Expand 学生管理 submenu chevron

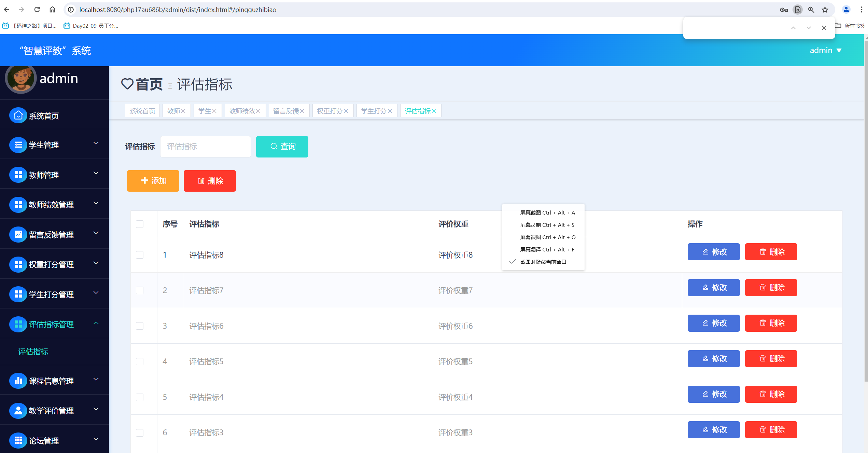point(96,143)
